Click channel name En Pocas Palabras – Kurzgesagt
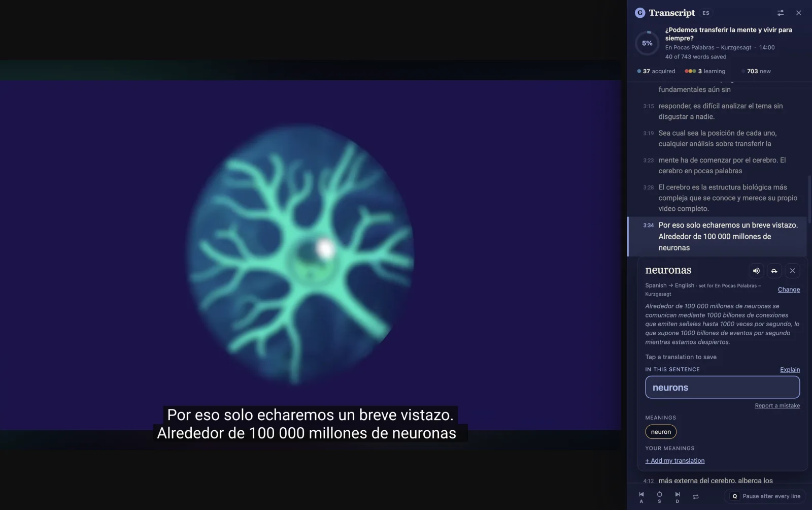 click(708, 47)
